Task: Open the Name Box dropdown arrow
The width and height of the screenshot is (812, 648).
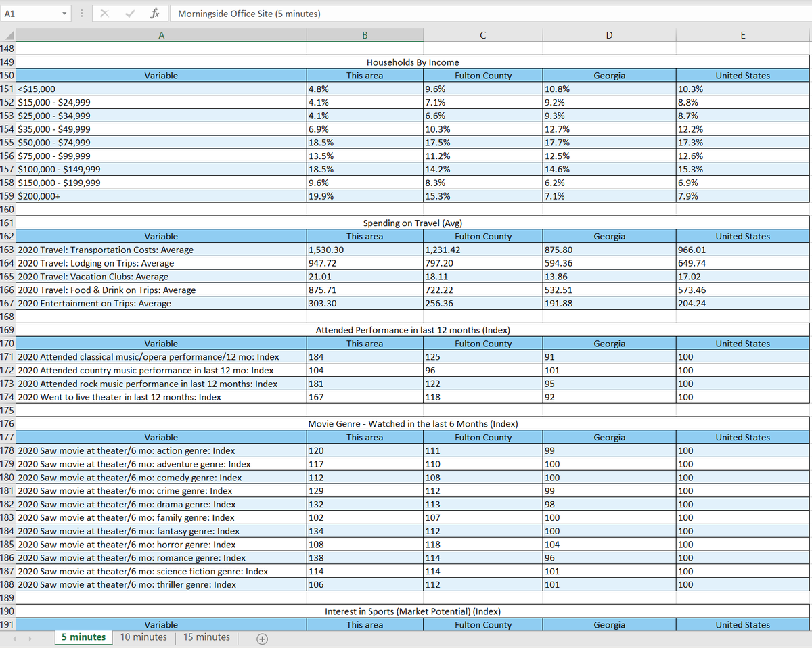Action: pyautogui.click(x=63, y=13)
